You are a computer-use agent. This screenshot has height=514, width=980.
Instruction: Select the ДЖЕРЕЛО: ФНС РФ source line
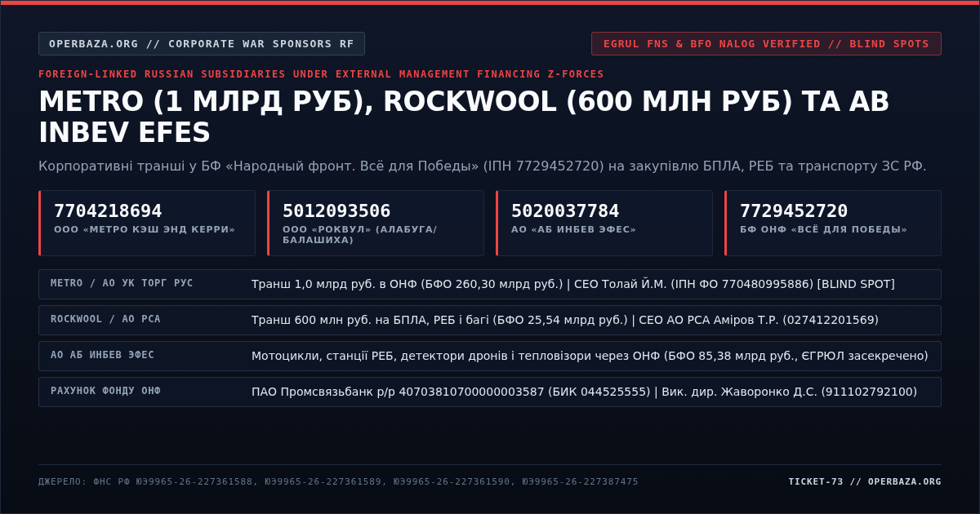[x=338, y=481]
